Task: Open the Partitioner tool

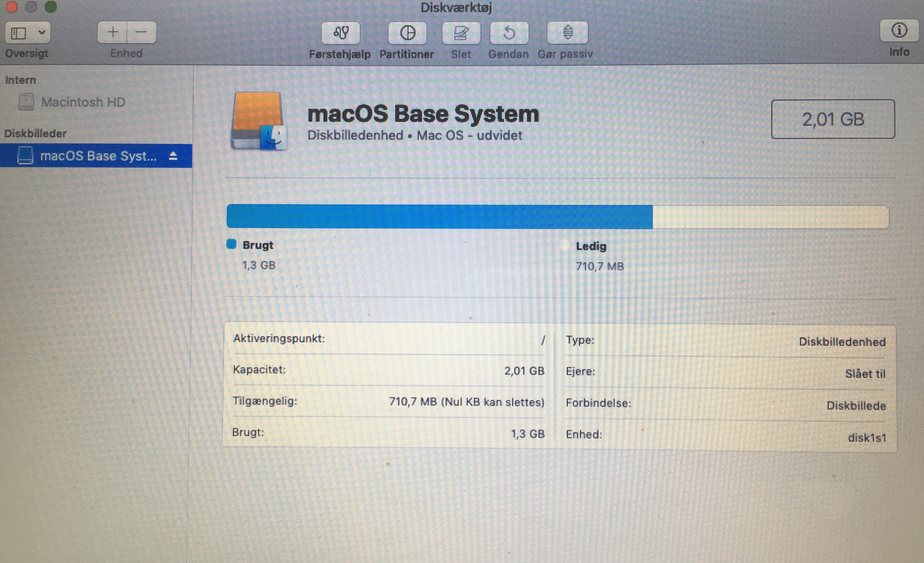Action: (407, 33)
